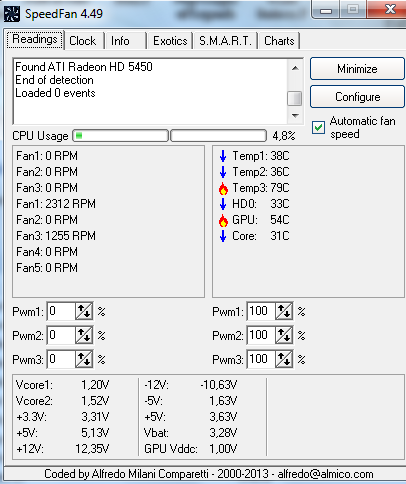Click the blue down arrow icon beside HD0
Viewport: 406px width, 484px height.
(x=223, y=204)
